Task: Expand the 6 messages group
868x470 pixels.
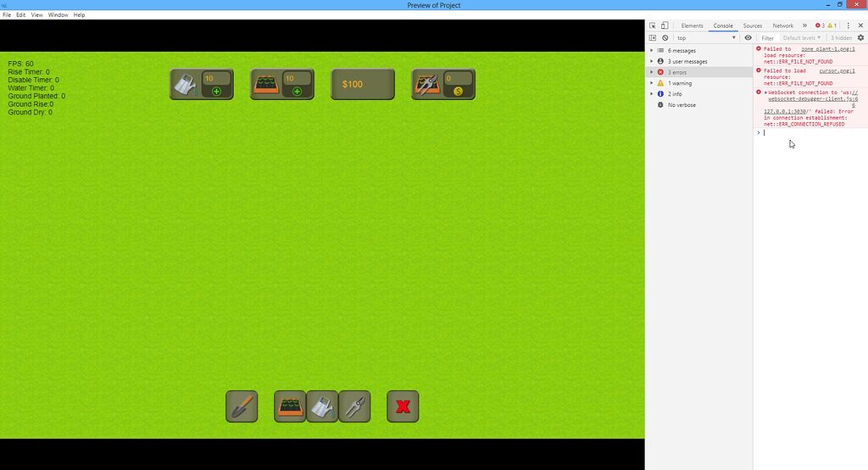Action: tap(681, 51)
